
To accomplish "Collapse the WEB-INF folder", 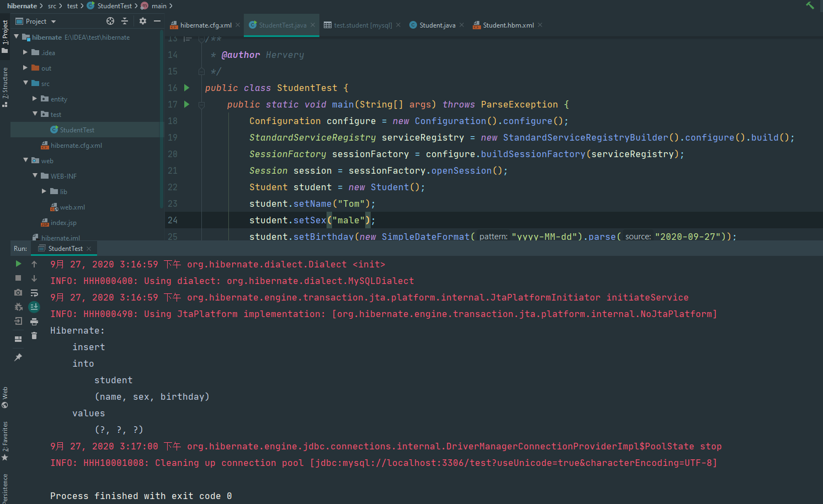I will 35,175.
